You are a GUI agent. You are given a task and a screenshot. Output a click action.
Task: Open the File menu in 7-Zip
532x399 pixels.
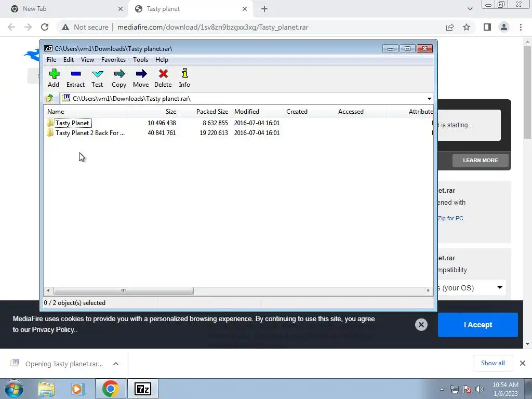[x=51, y=60]
